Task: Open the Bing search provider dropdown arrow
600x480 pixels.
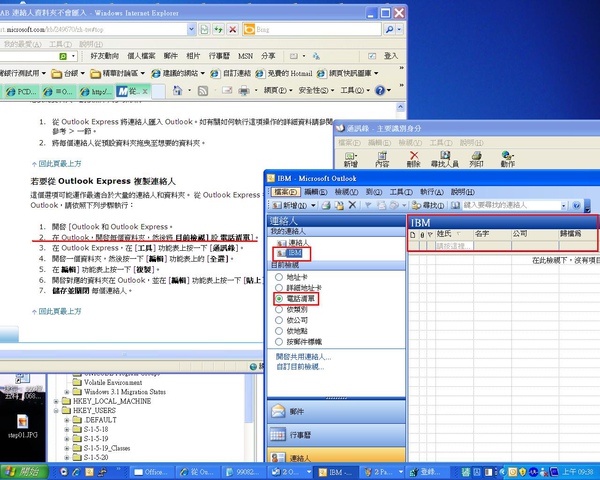Action: pos(399,29)
